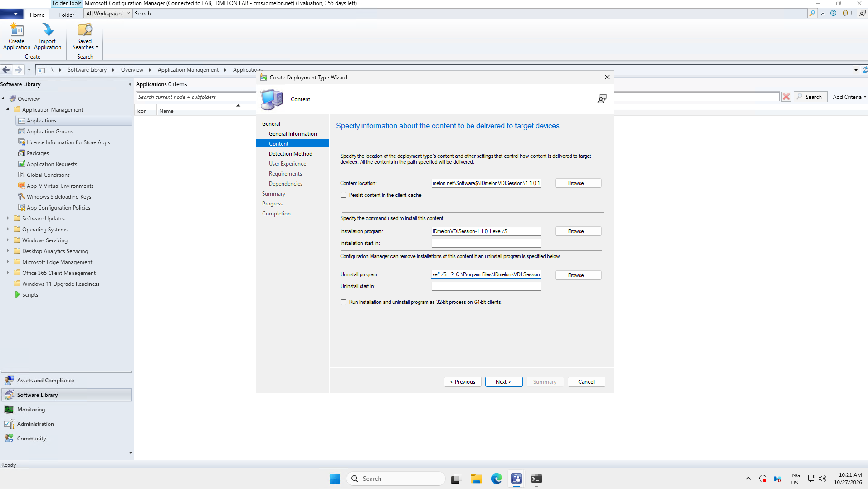868x489 pixels.
Task: Switch to the Folder ribbon tab
Action: click(x=67, y=15)
